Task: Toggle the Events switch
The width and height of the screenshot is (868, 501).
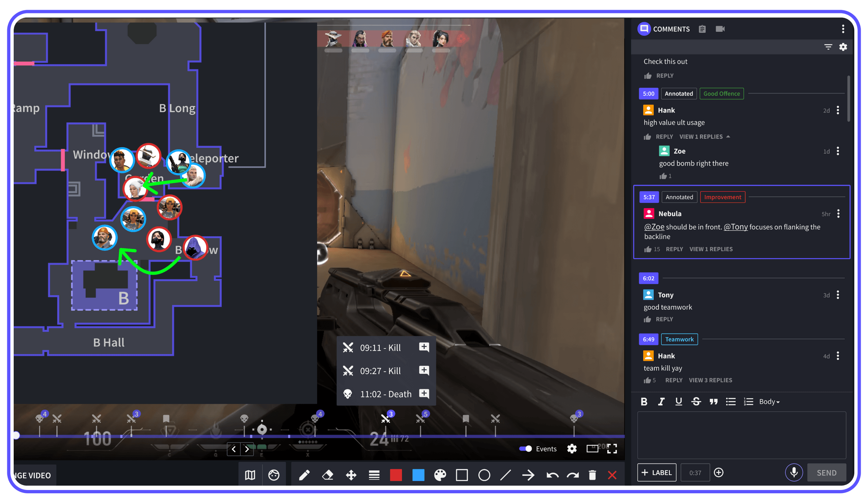Action: click(x=525, y=449)
